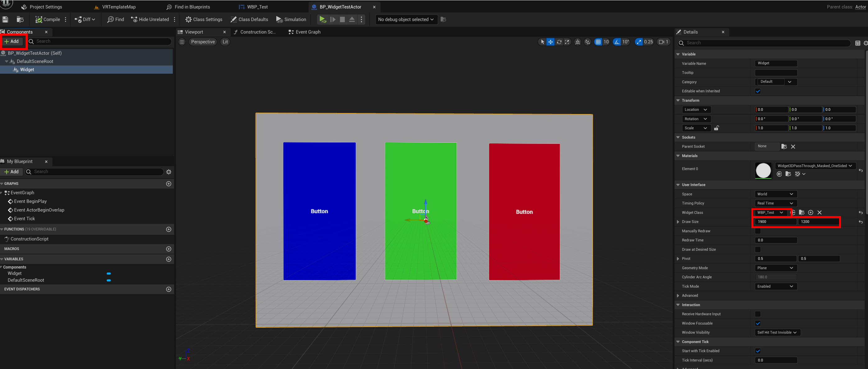The height and width of the screenshot is (369, 868).
Task: Click the Save blueprint icon
Action: tap(5, 20)
